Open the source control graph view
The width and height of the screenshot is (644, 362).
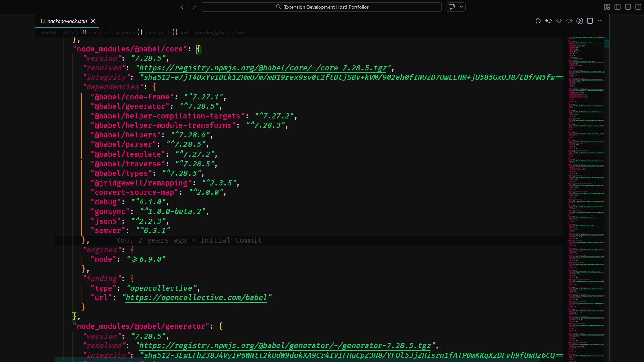click(x=580, y=21)
